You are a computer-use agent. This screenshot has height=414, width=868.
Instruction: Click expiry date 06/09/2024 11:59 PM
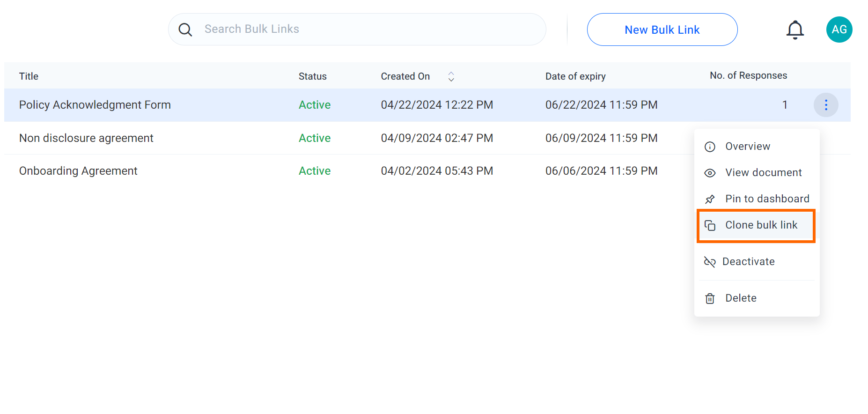(601, 138)
